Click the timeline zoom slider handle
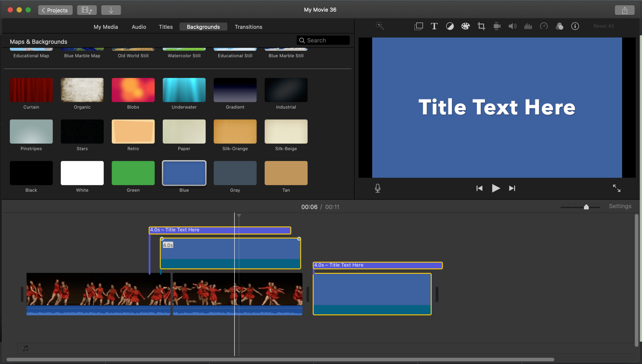This screenshot has height=364, width=642. point(586,207)
